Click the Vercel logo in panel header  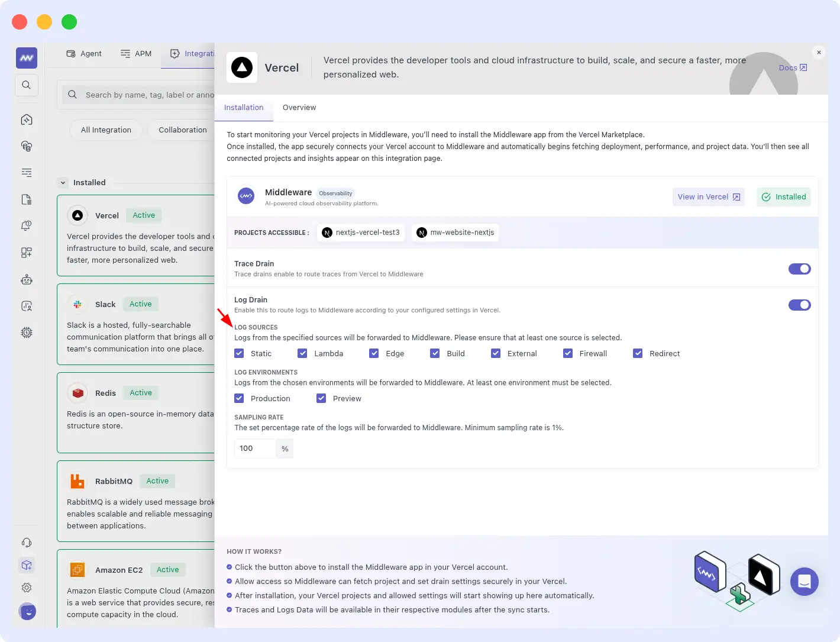click(x=242, y=67)
